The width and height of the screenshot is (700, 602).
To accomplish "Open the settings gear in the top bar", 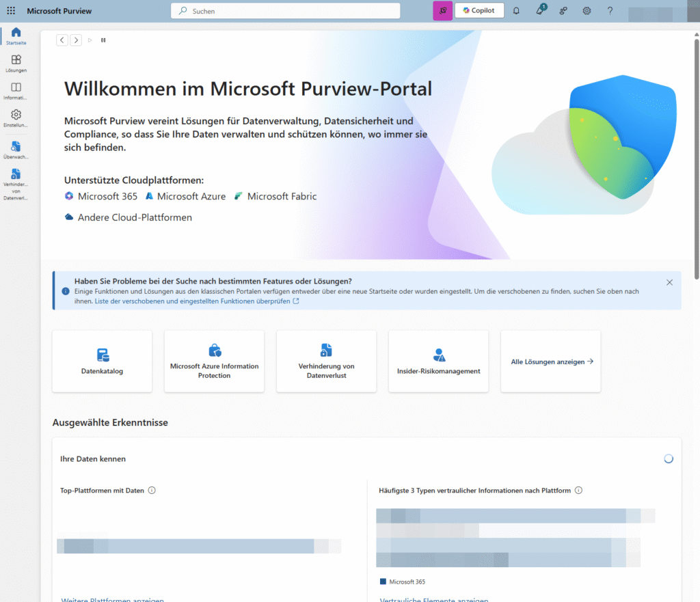I will pyautogui.click(x=587, y=10).
